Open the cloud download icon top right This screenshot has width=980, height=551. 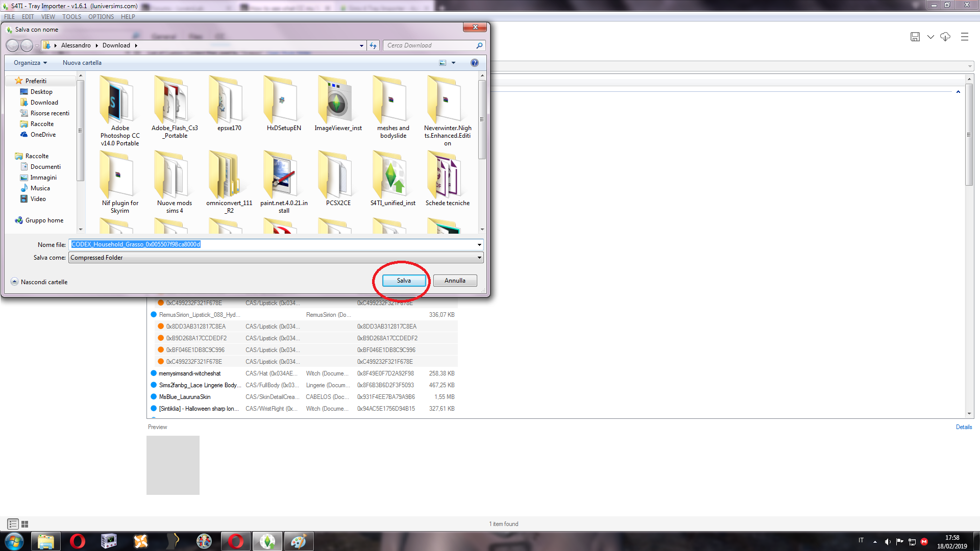coord(945,37)
